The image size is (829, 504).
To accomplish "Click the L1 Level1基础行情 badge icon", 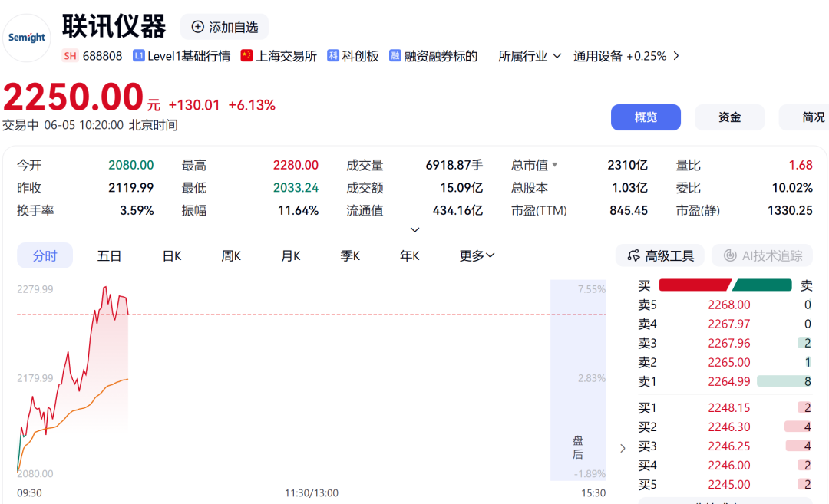I will click(138, 56).
